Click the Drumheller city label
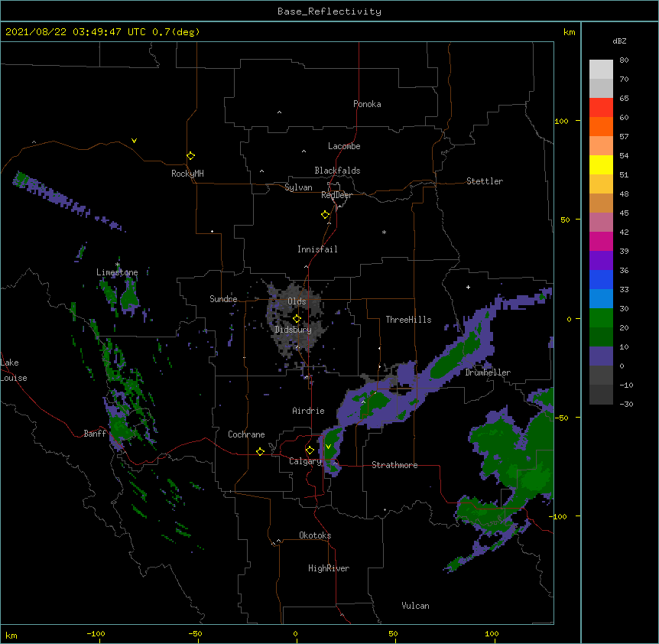659x644 pixels. [488, 372]
